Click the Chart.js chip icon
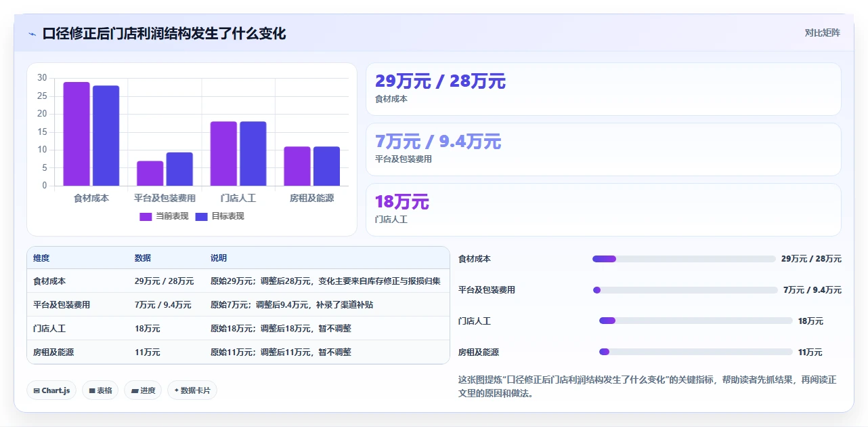The image size is (868, 427). click(x=36, y=391)
